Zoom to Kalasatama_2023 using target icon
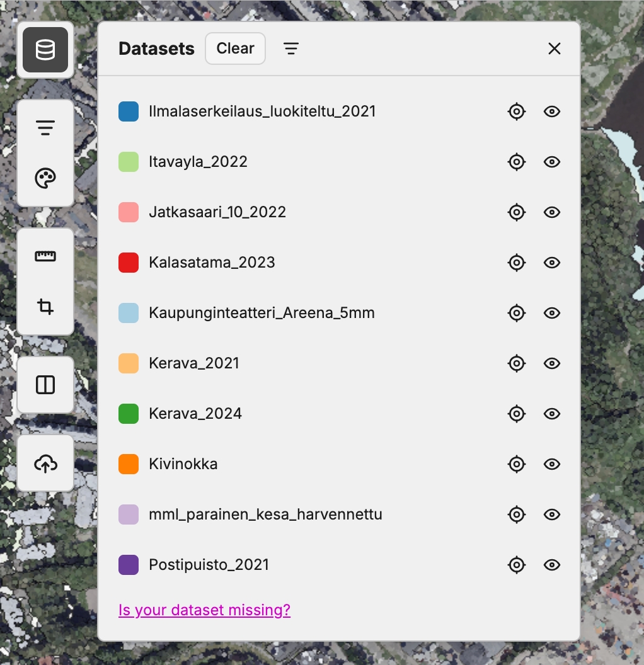The height and width of the screenshot is (665, 644). tap(516, 263)
